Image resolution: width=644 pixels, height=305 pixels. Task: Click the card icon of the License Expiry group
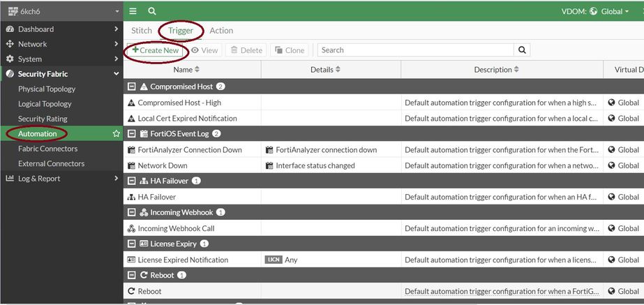[144, 244]
